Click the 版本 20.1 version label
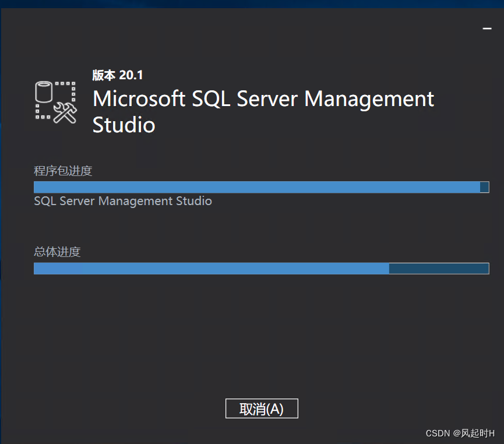 point(118,75)
